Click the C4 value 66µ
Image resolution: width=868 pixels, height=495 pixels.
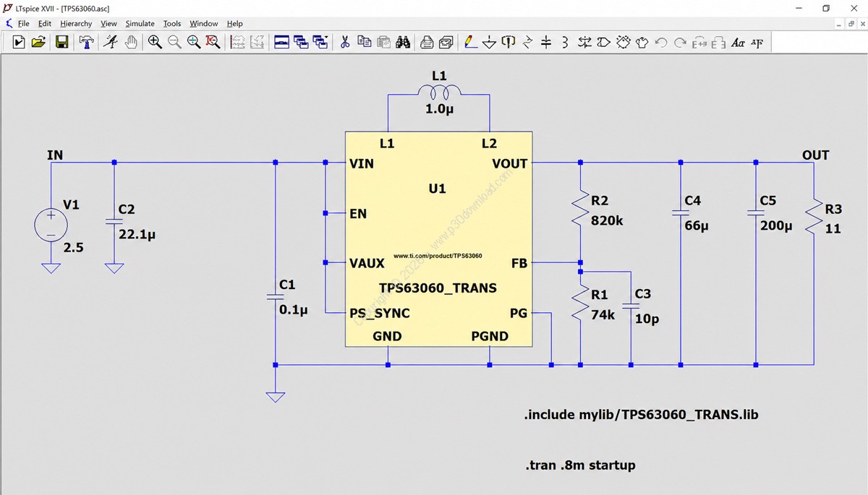[697, 225]
